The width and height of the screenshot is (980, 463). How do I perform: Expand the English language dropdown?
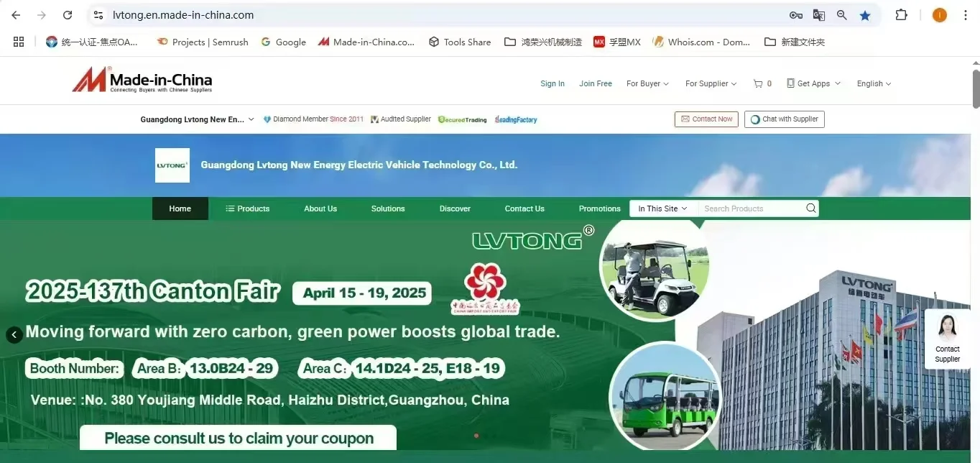pos(874,83)
